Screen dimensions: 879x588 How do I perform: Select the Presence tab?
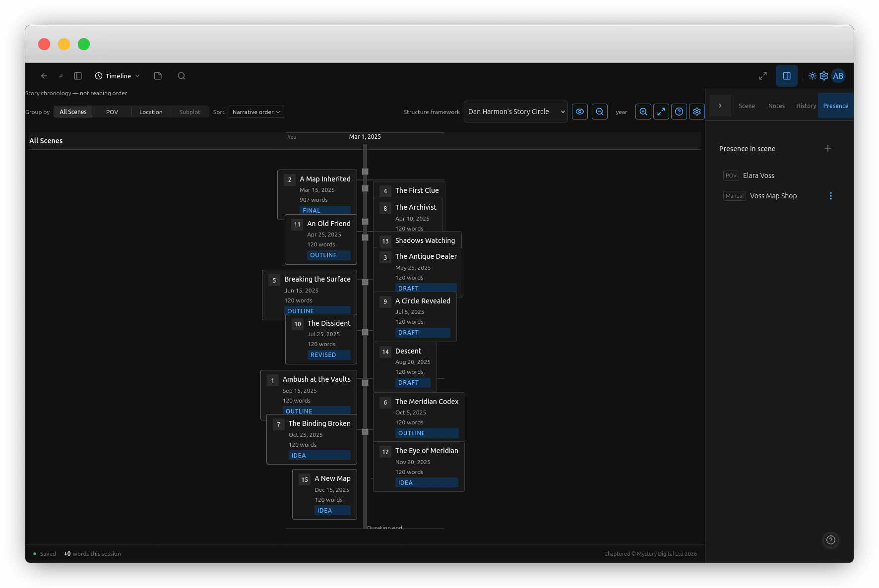[836, 106]
